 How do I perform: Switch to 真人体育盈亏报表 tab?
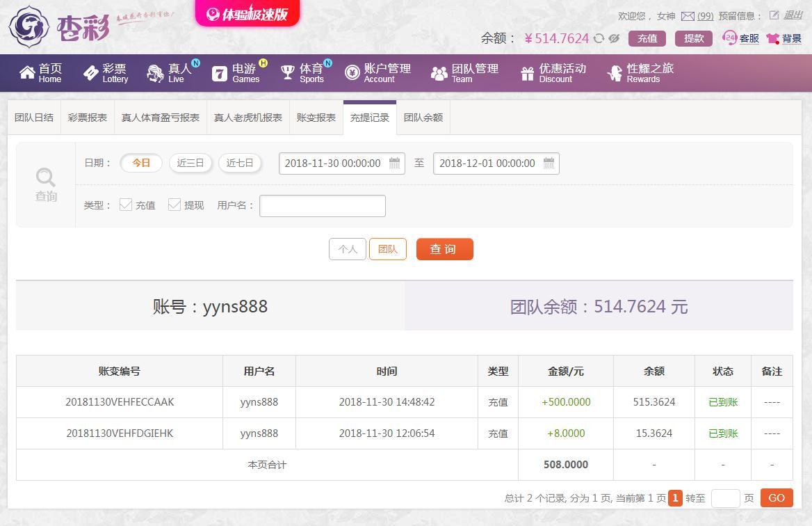pos(161,118)
